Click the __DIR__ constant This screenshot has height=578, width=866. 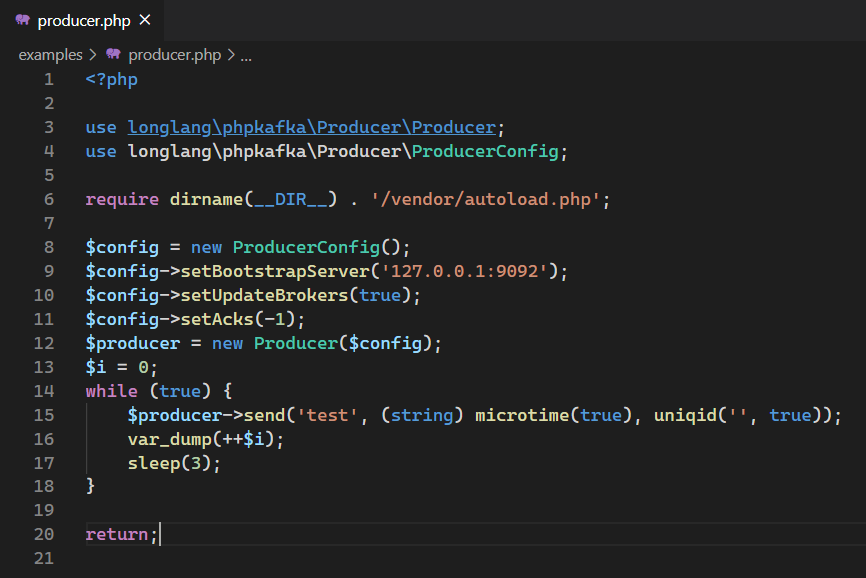tap(291, 199)
